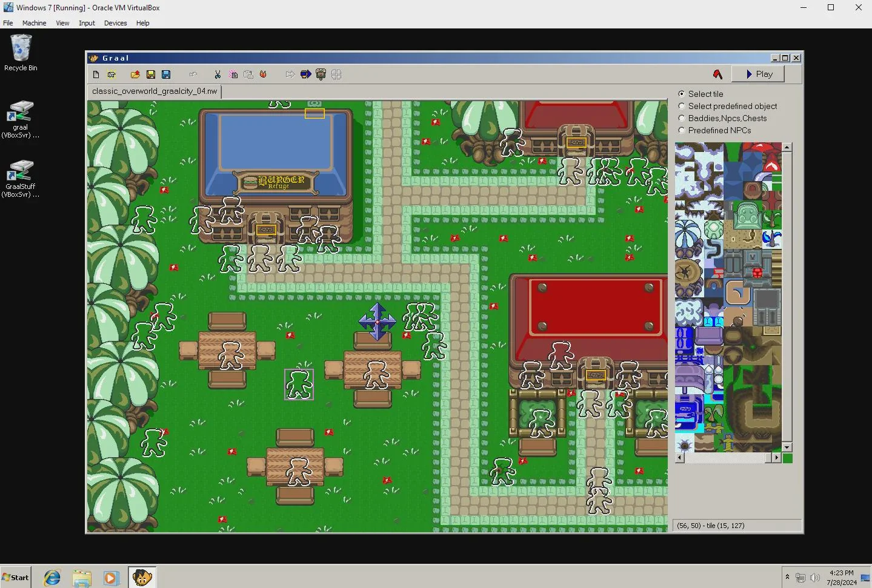Choose Baddies,Npcs,Chests radio option
872x588 pixels.
[x=722, y=118]
